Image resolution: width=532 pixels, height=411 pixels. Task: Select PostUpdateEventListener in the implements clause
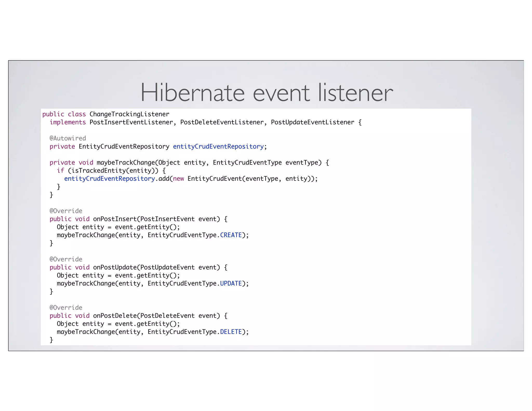[x=312, y=122]
